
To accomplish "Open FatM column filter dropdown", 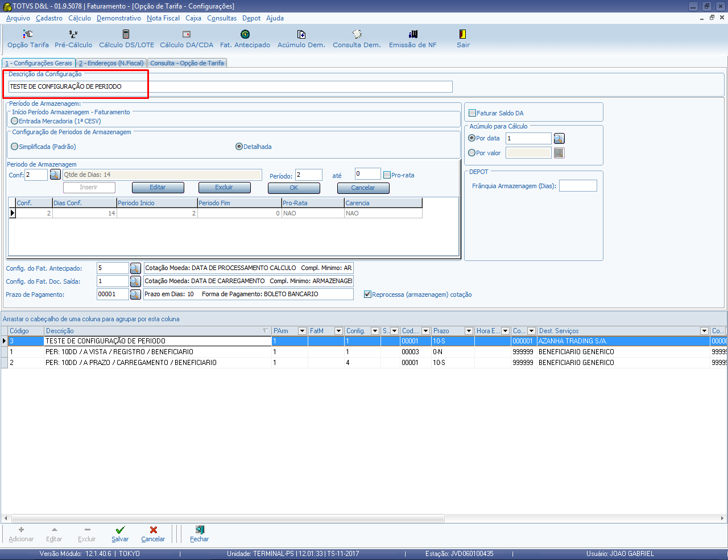I will [x=338, y=331].
